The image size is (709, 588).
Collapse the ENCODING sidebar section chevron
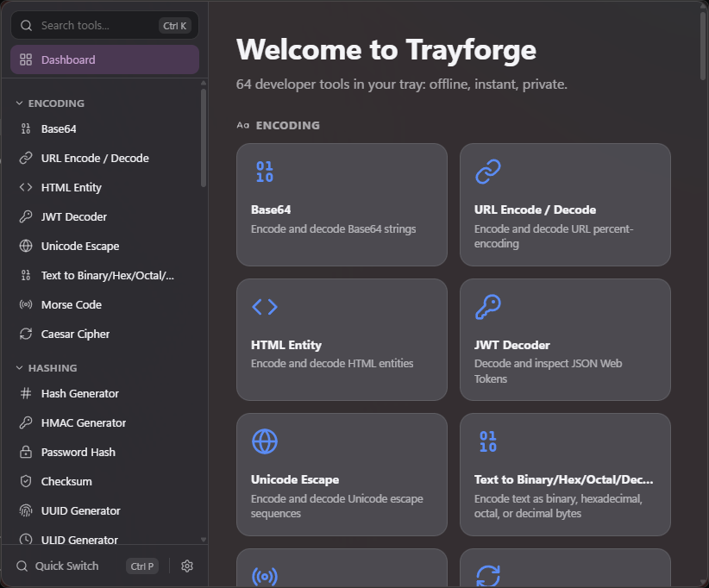(x=19, y=103)
